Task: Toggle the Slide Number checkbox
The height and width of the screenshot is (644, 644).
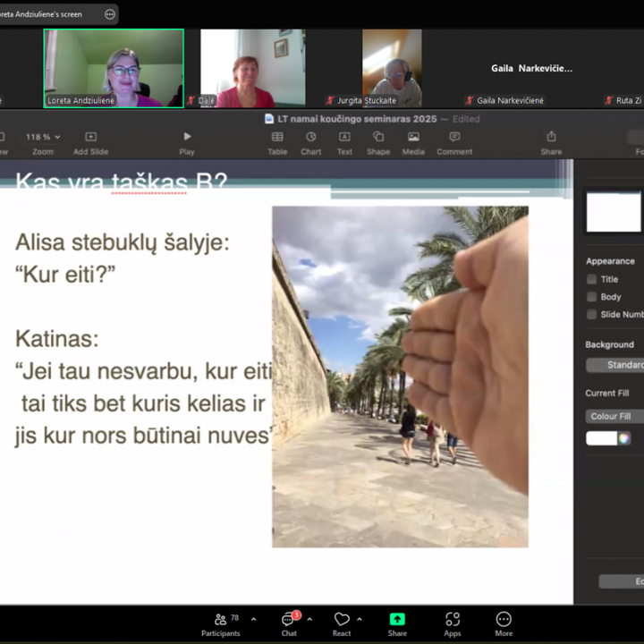Action: 591,314
